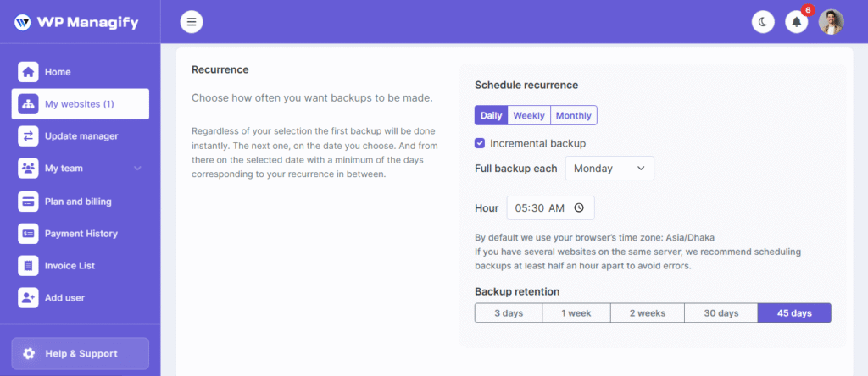Open Update manager menu item
Viewport: 868px width, 376px height.
(x=81, y=136)
